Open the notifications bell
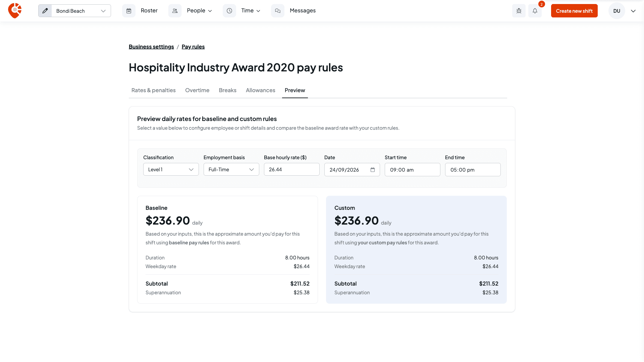Screen dimensions: 644x362 [x=535, y=11]
